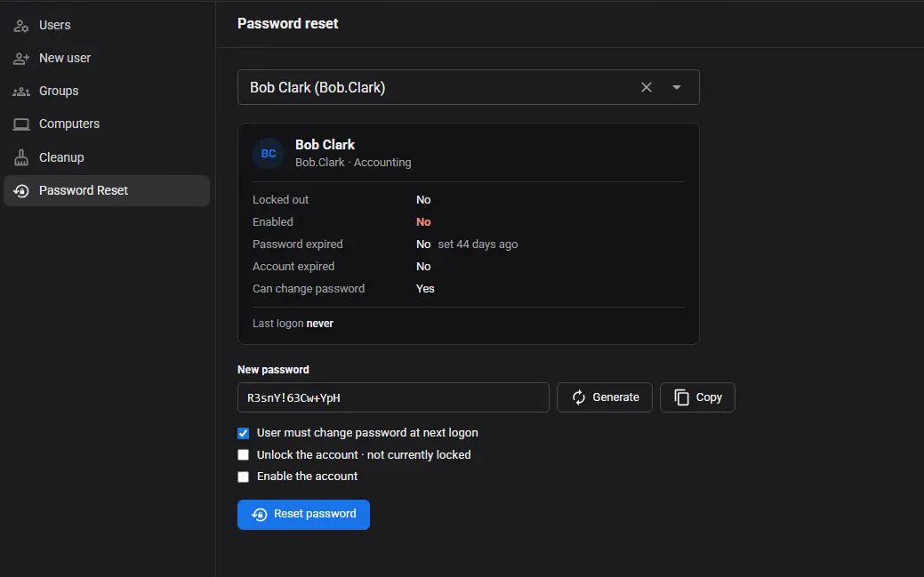Click the Bob.Clark · Accounting subtitle
This screenshot has width=924, height=577.
tap(353, 163)
